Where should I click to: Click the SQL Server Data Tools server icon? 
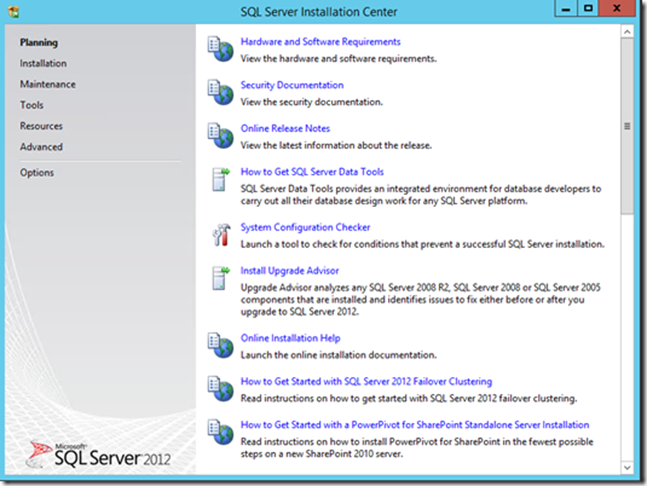221,179
